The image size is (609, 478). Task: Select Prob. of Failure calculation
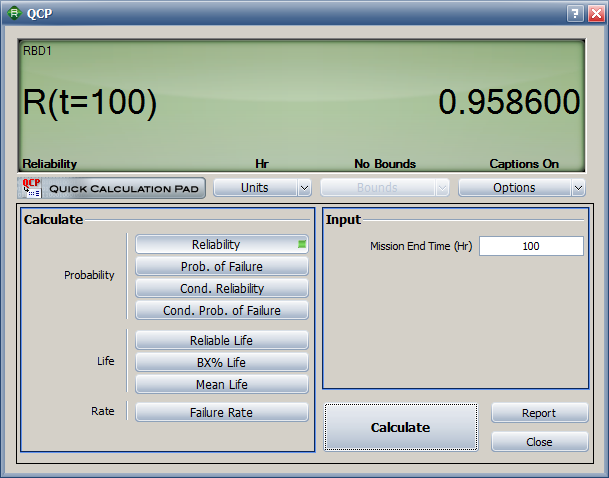tap(221, 266)
